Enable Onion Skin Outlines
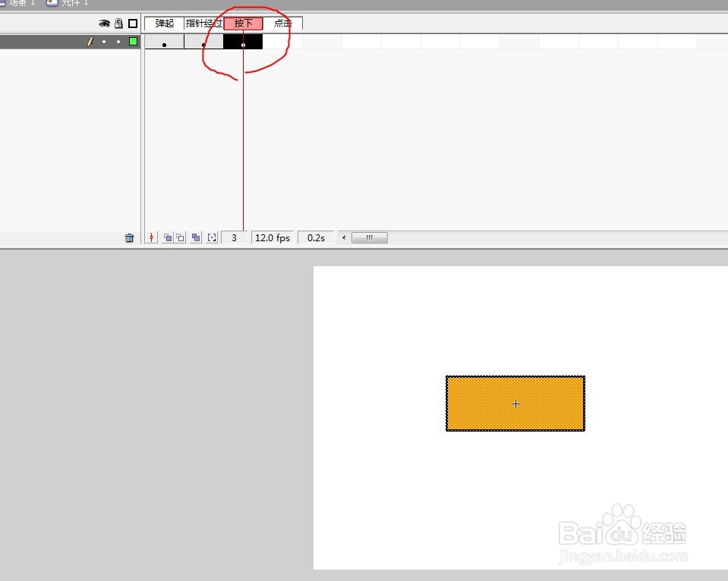This screenshot has height=581, width=728. click(x=180, y=237)
